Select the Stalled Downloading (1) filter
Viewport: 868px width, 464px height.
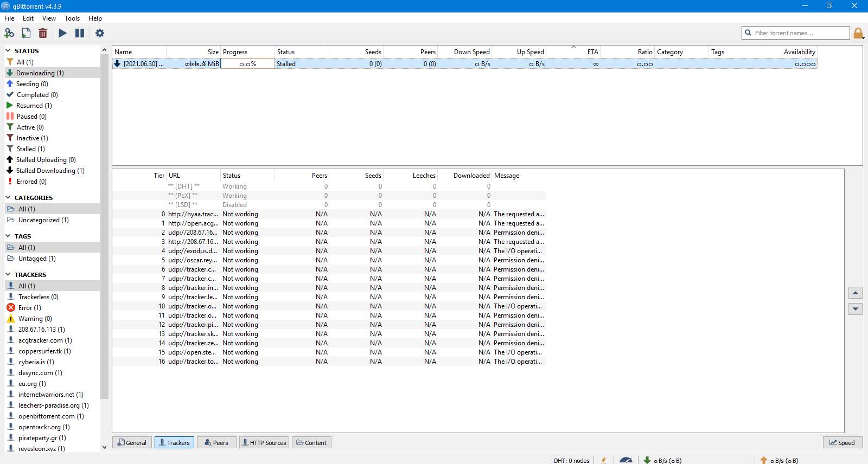click(52, 171)
